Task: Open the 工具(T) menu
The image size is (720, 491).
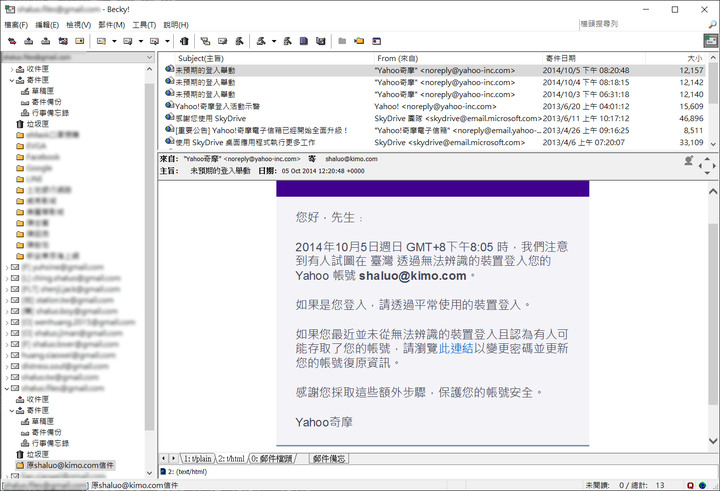Action: [x=144, y=25]
